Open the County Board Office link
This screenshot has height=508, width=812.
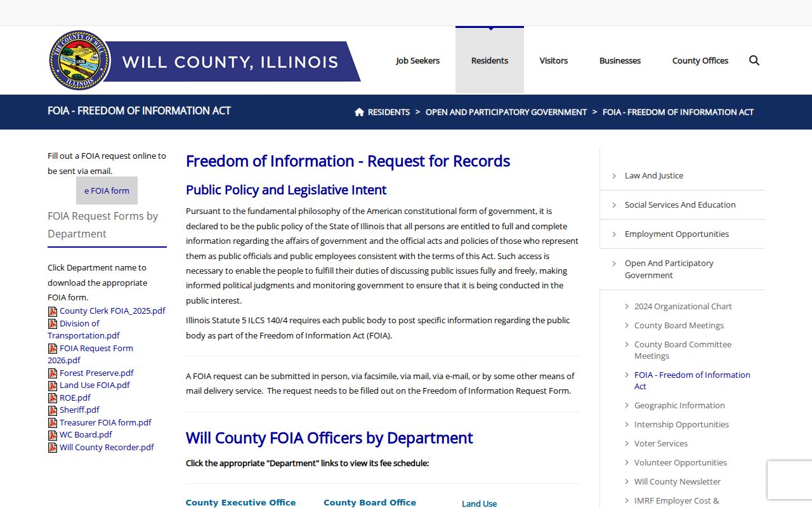370,503
